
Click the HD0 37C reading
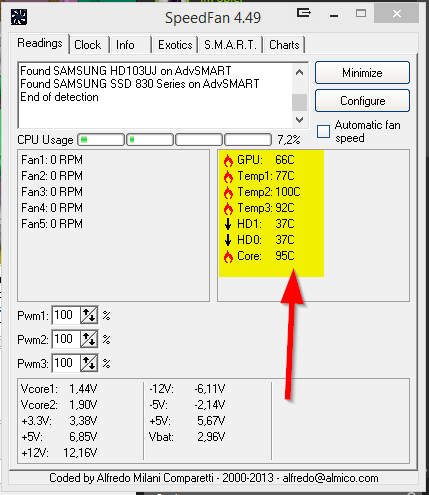point(266,240)
